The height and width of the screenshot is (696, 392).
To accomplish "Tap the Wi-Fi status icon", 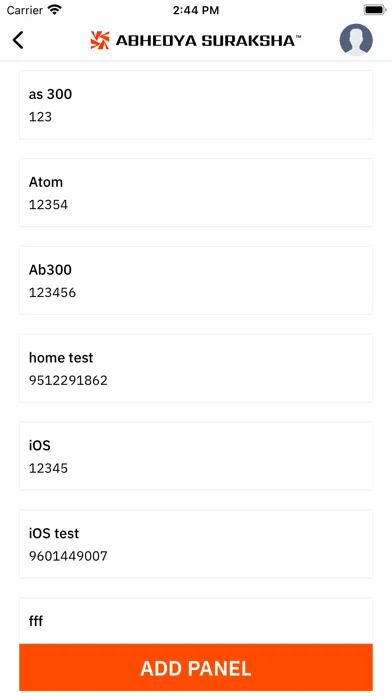I will pos(55,10).
